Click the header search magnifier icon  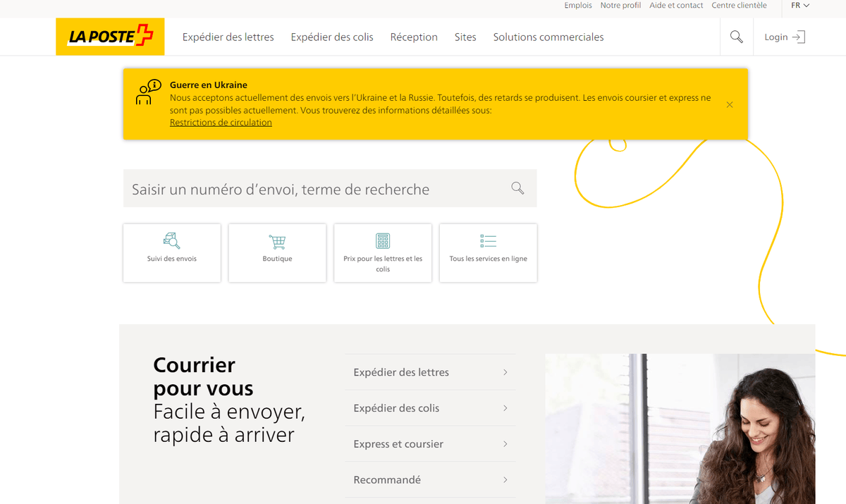736,36
